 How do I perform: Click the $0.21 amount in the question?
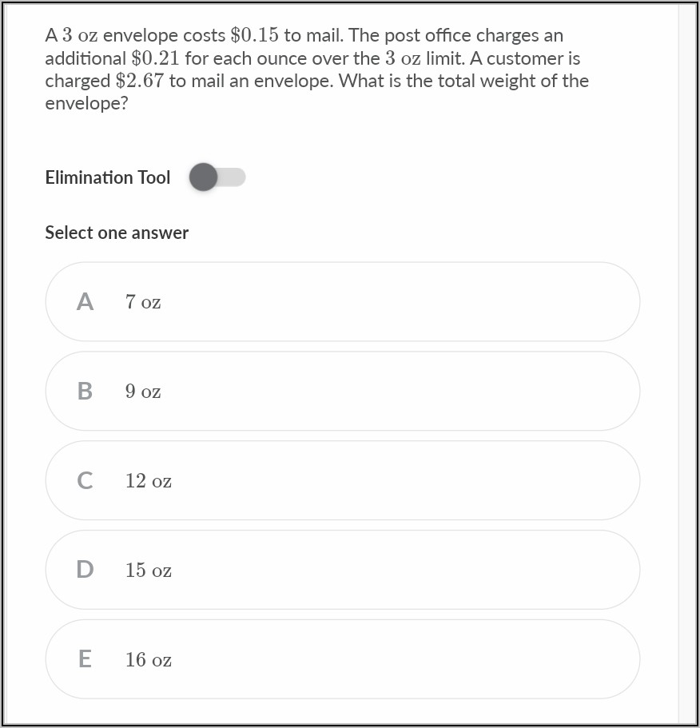coord(155,58)
